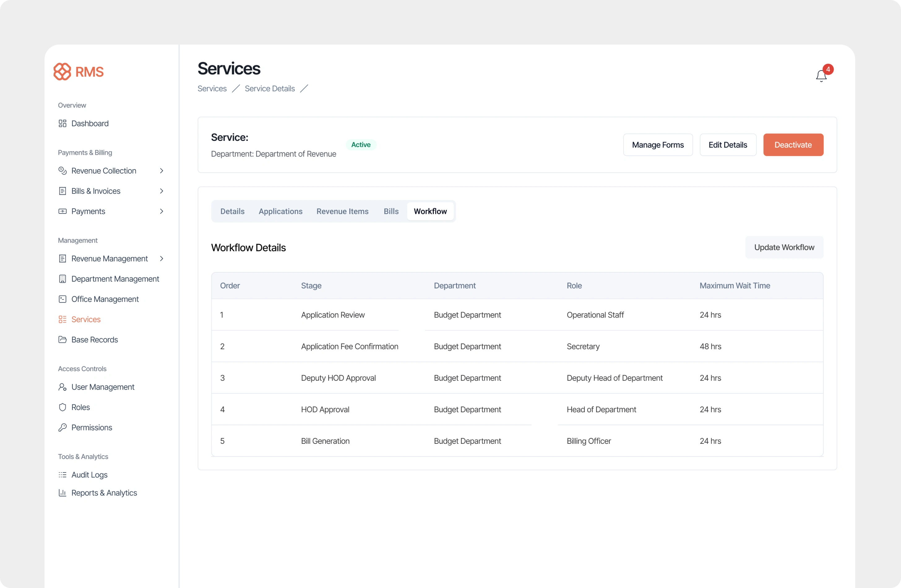This screenshot has height=588, width=901.
Task: Expand the Revenue Management chevron
Action: [x=162, y=259]
